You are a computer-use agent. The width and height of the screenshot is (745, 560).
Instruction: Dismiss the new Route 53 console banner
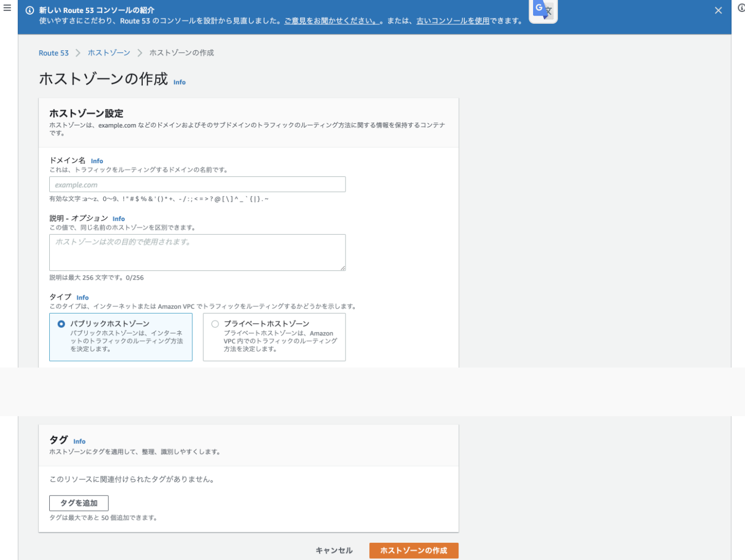pos(718,10)
